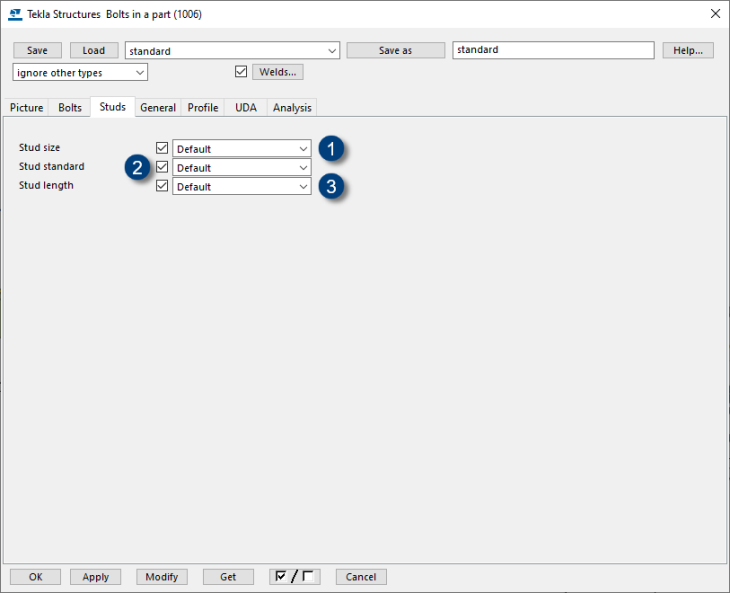This screenshot has width=730, height=593.
Task: Click the Modify button
Action: (162, 577)
